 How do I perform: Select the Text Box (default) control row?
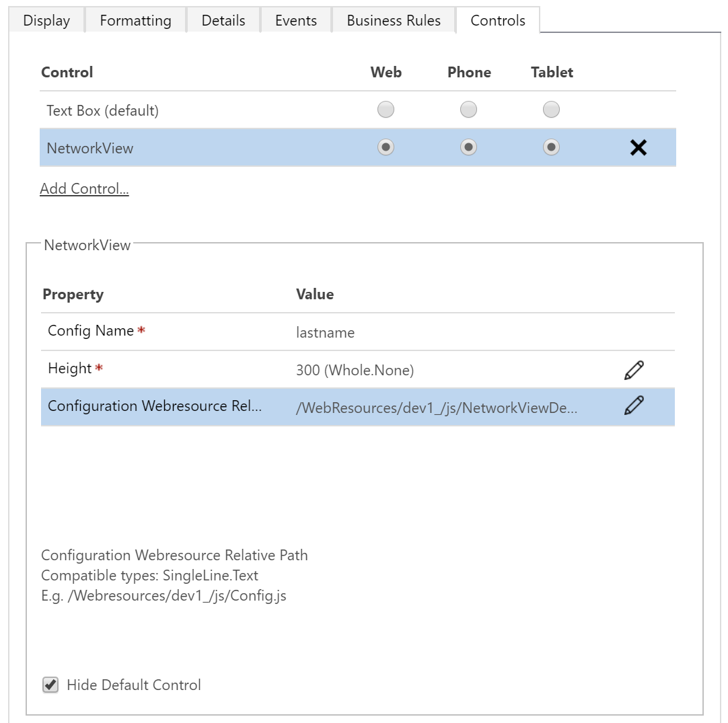(103, 110)
